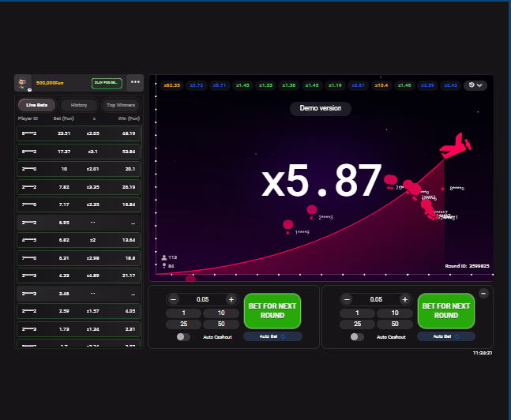The width and height of the screenshot is (511, 420).
Task: Switch to the History tab
Action: [x=79, y=105]
